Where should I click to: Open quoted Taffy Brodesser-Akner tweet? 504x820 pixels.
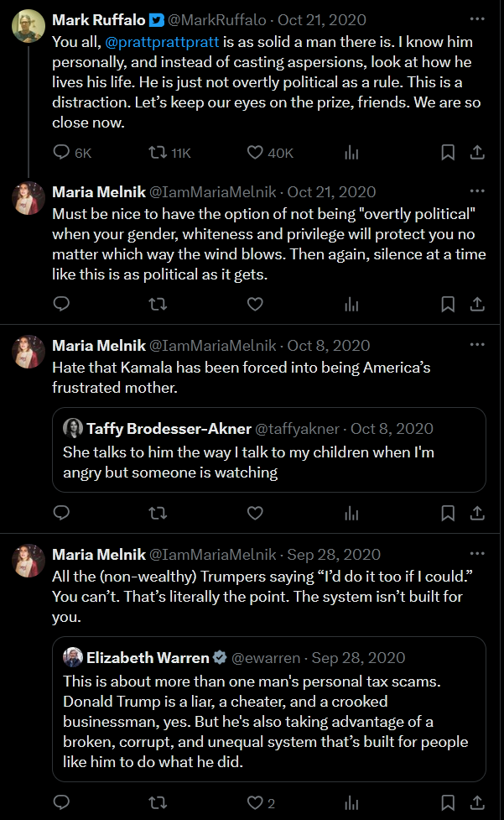[269, 462]
